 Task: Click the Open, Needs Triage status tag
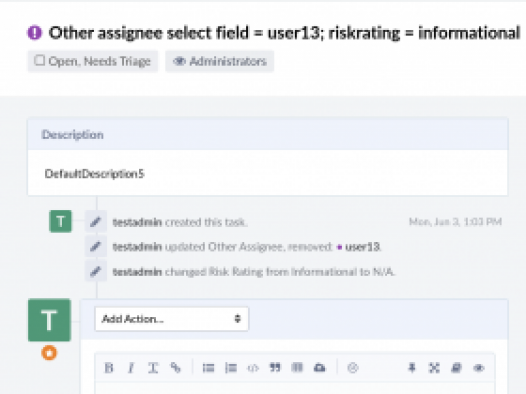[x=93, y=61]
